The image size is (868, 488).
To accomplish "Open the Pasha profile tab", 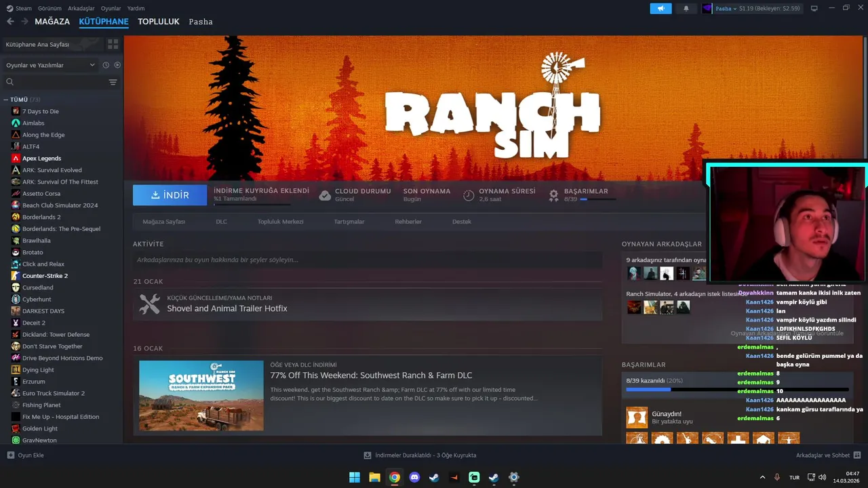I will [x=201, y=22].
